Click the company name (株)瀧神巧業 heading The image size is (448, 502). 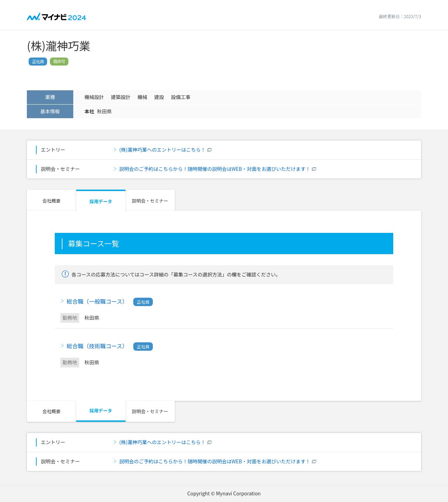click(x=59, y=46)
